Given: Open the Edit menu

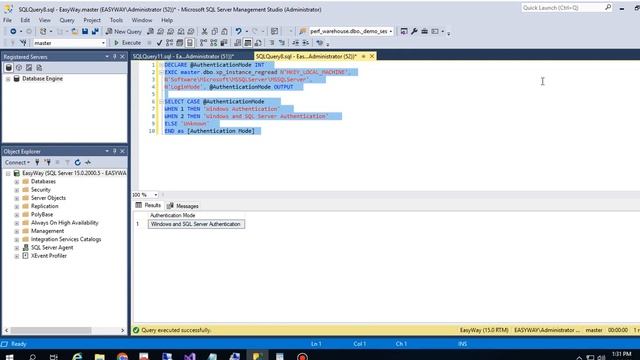Looking at the screenshot, I should click(25, 20).
